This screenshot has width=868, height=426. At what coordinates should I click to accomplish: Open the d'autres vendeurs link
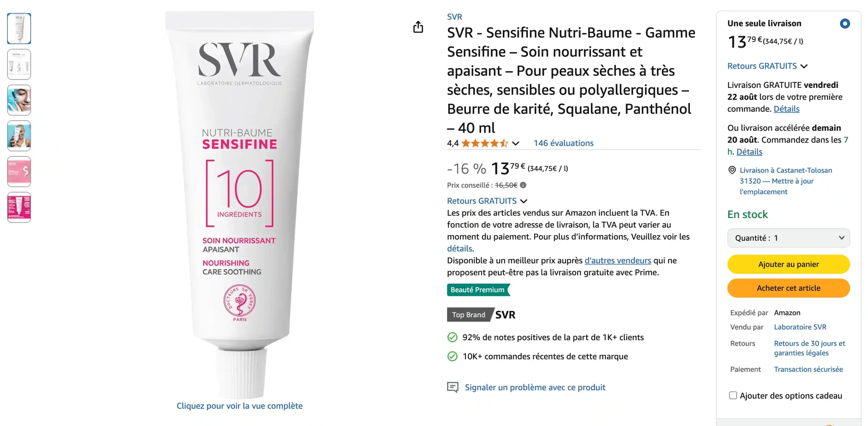click(618, 260)
